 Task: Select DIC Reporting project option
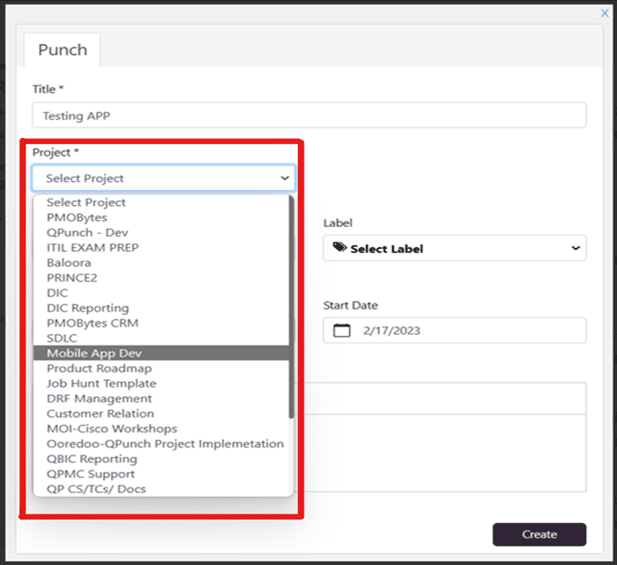point(88,308)
